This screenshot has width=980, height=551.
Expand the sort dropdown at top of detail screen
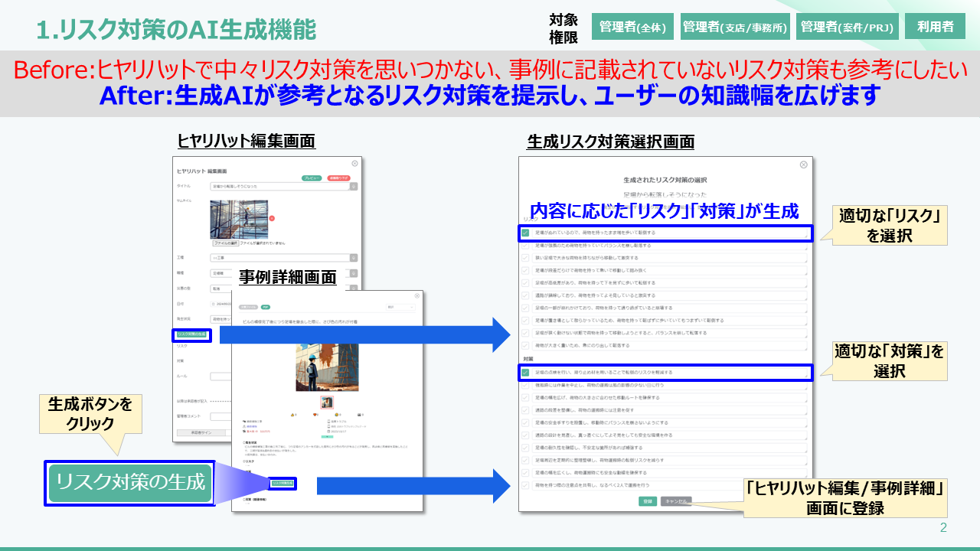coord(400,308)
